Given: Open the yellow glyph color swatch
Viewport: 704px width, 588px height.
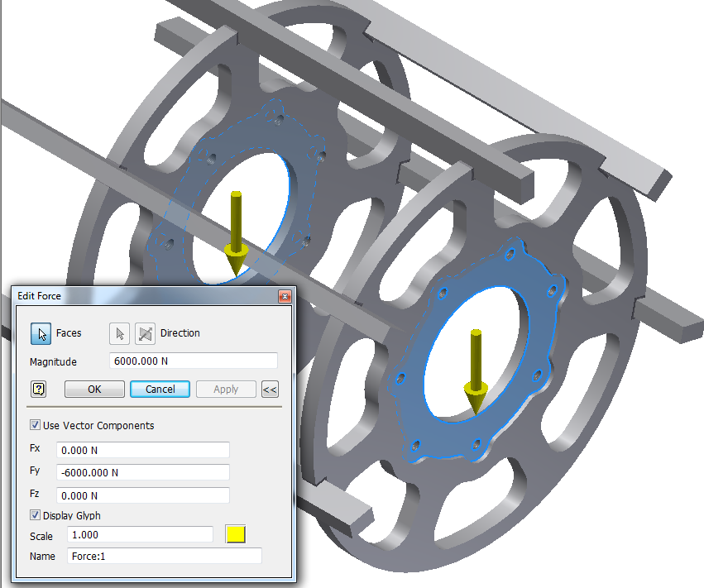Looking at the screenshot, I should pos(237,535).
